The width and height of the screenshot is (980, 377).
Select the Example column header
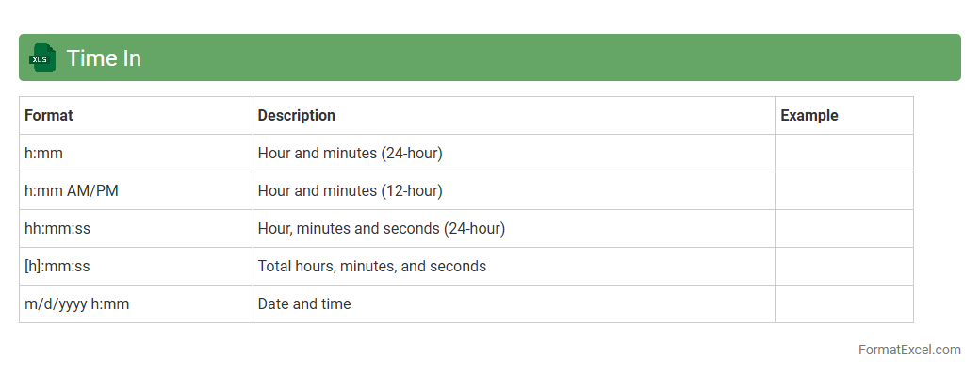point(808,116)
